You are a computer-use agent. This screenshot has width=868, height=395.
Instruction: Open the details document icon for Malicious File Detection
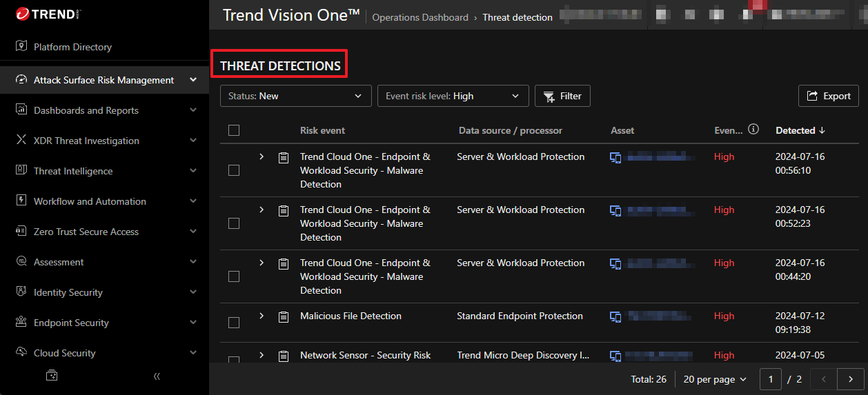tap(283, 316)
